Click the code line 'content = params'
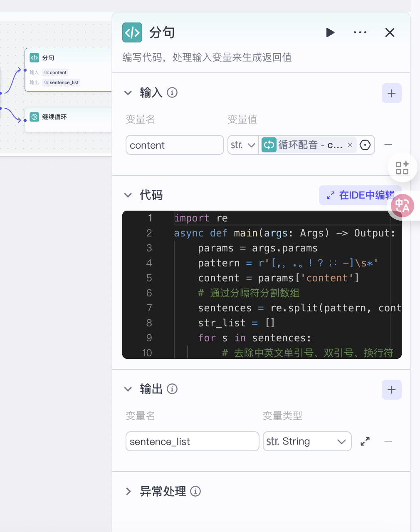 (279, 278)
